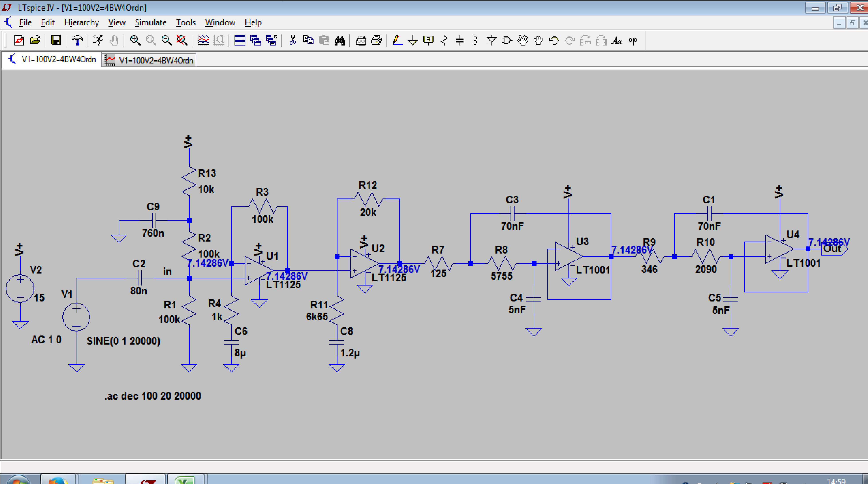Open the Hierarchy menu
Viewport: 868px width, 484px height.
82,23
